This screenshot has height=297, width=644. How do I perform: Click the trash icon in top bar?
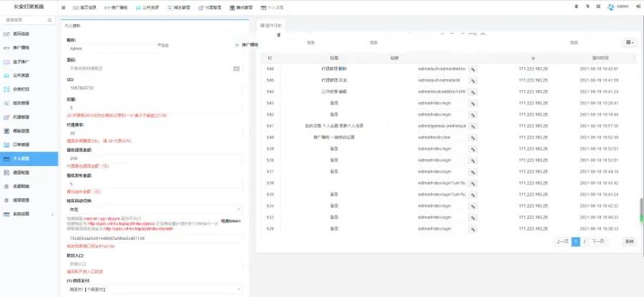click(577, 7)
